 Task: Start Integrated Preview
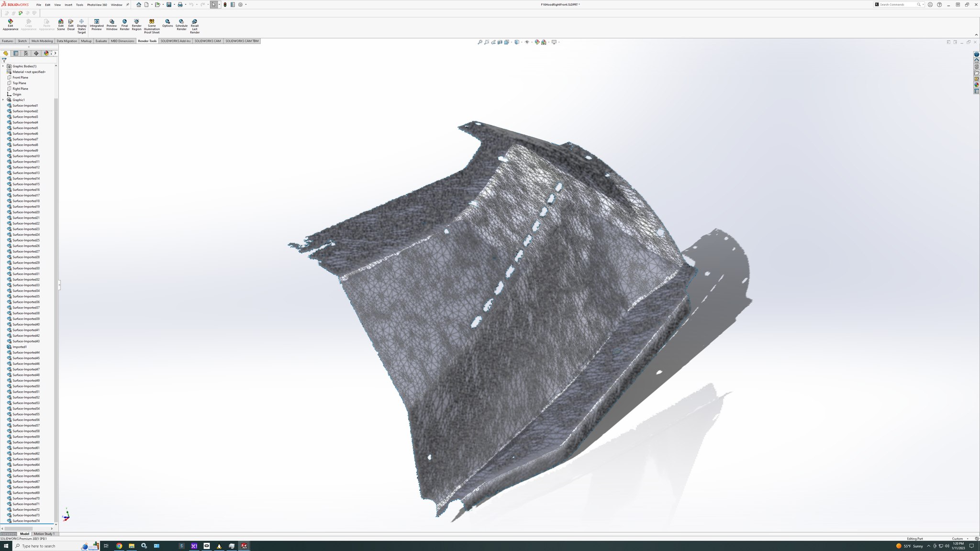97,25
